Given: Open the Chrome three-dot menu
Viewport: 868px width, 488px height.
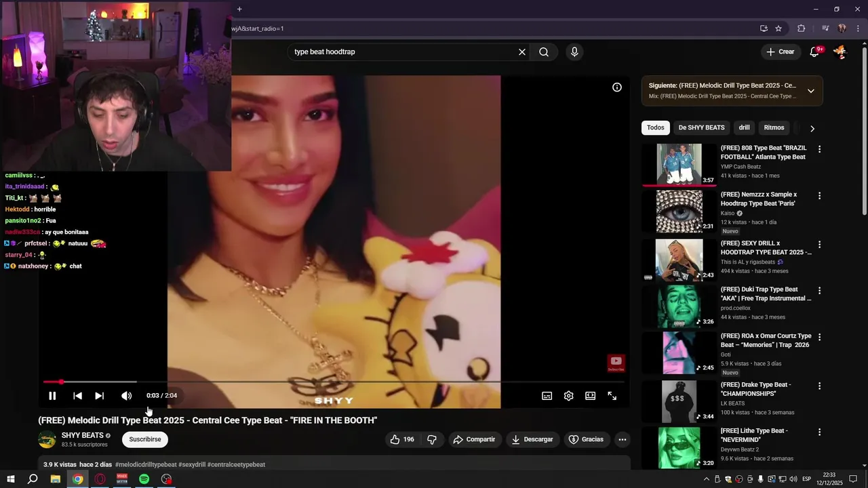Looking at the screenshot, I should [x=859, y=28].
